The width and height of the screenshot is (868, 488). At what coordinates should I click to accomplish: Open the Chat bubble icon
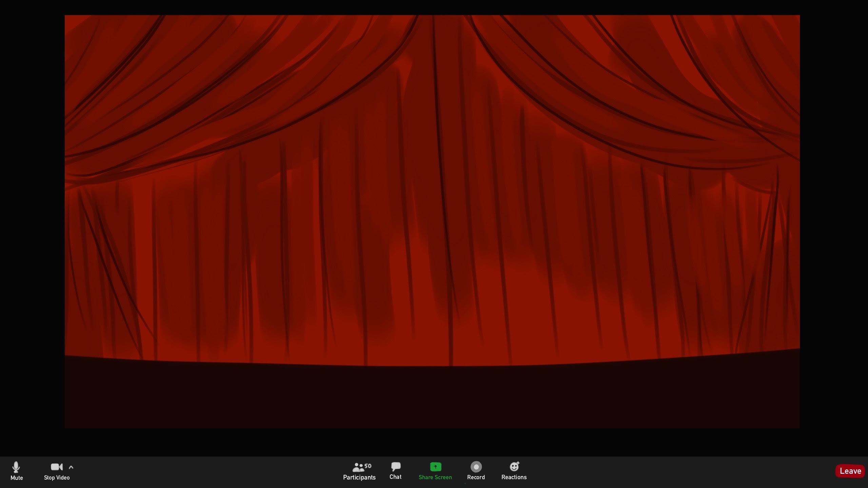[395, 467]
